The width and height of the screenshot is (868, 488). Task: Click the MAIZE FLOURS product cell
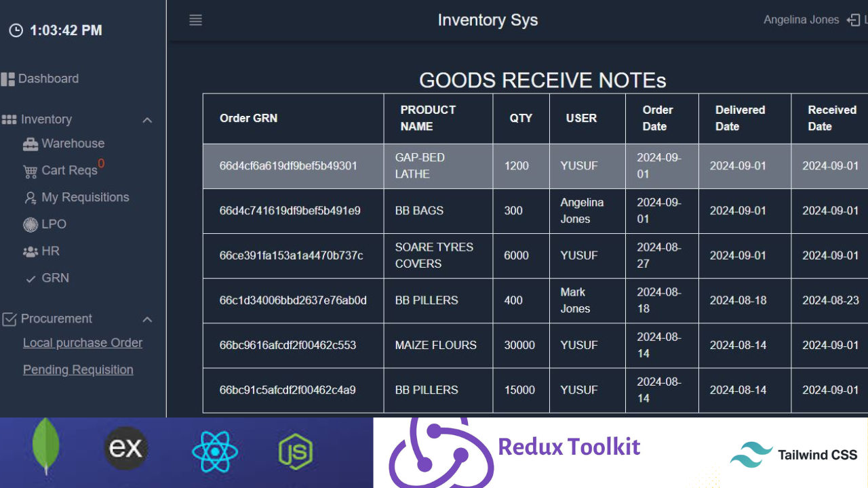point(435,346)
